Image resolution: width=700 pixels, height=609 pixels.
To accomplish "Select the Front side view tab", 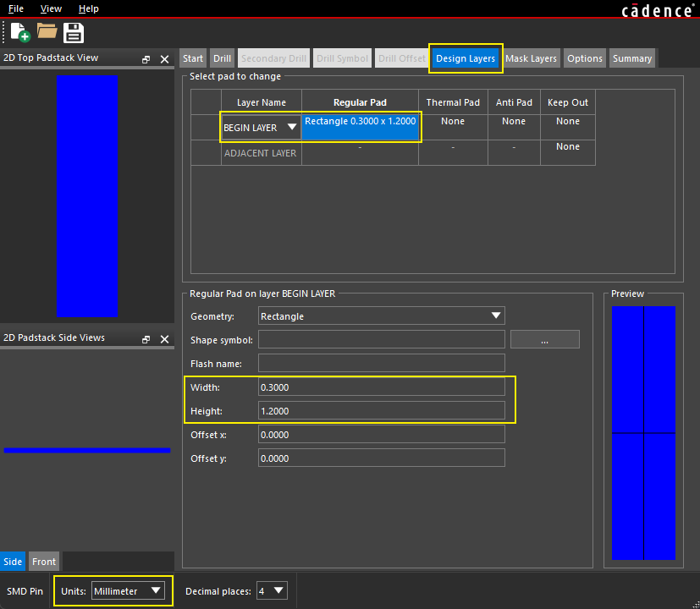I will (x=44, y=562).
